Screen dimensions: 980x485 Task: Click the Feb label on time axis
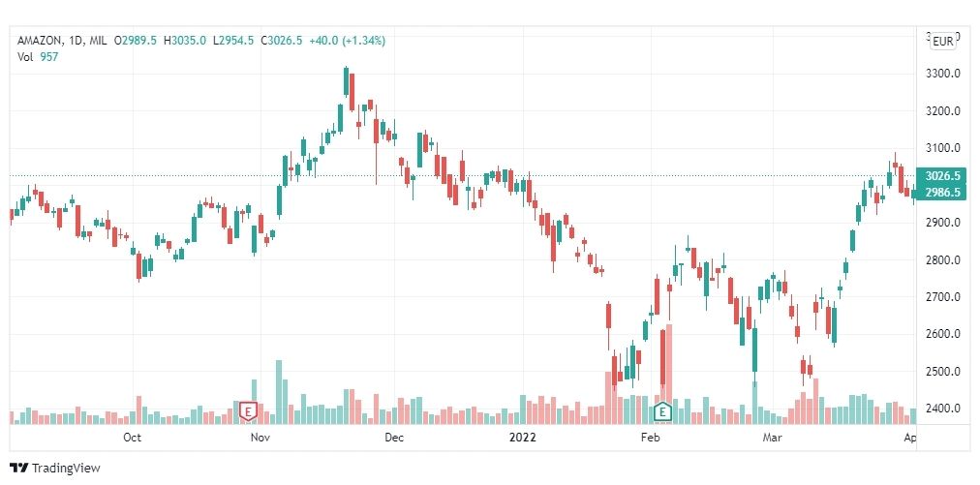pos(651,438)
